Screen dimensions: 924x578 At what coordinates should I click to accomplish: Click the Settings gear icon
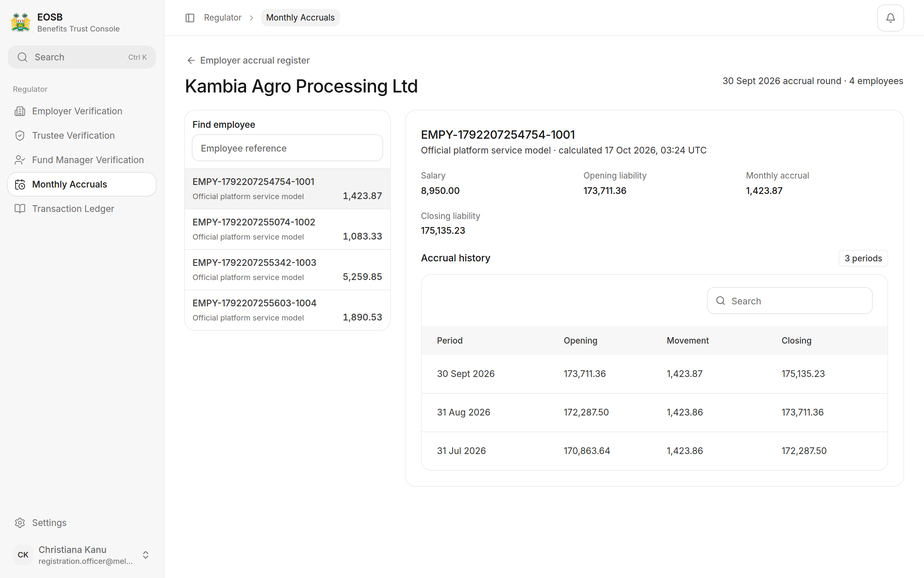[x=20, y=522]
